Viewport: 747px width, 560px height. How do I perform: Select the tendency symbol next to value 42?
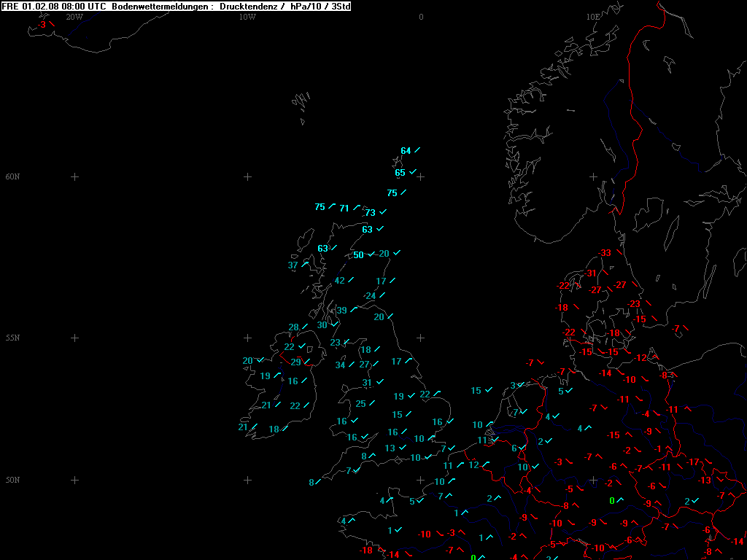[351, 280]
